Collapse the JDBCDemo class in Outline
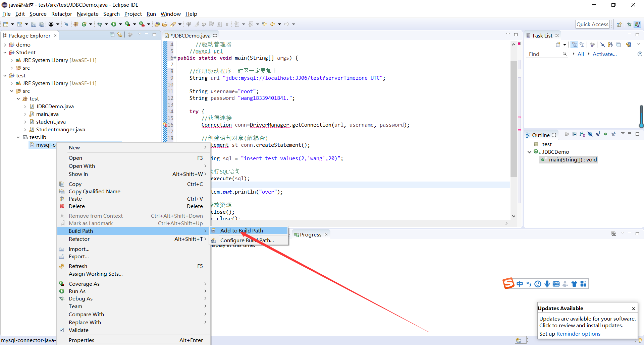Viewport: 644px width, 345px height. click(530, 152)
